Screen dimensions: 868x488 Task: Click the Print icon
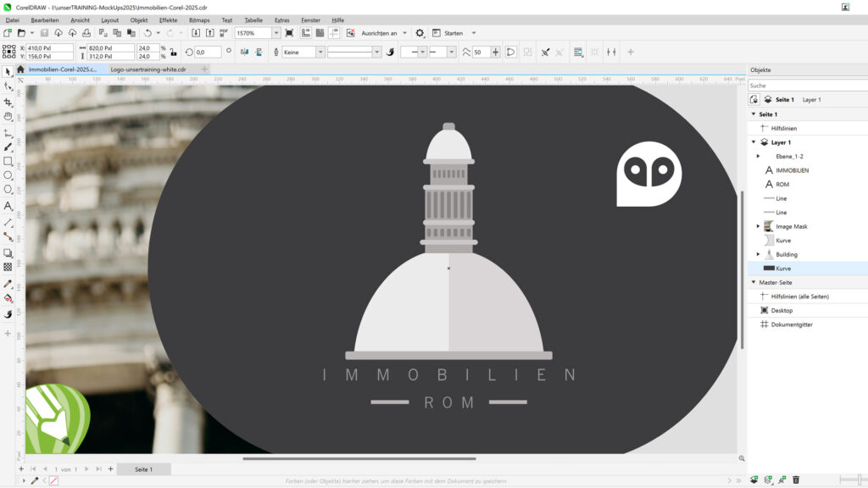tap(86, 33)
